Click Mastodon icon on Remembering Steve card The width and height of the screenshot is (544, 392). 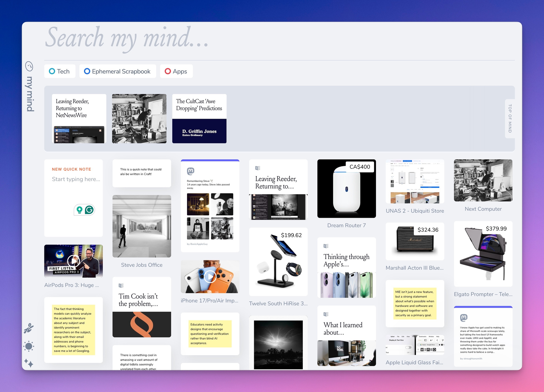[x=191, y=171]
